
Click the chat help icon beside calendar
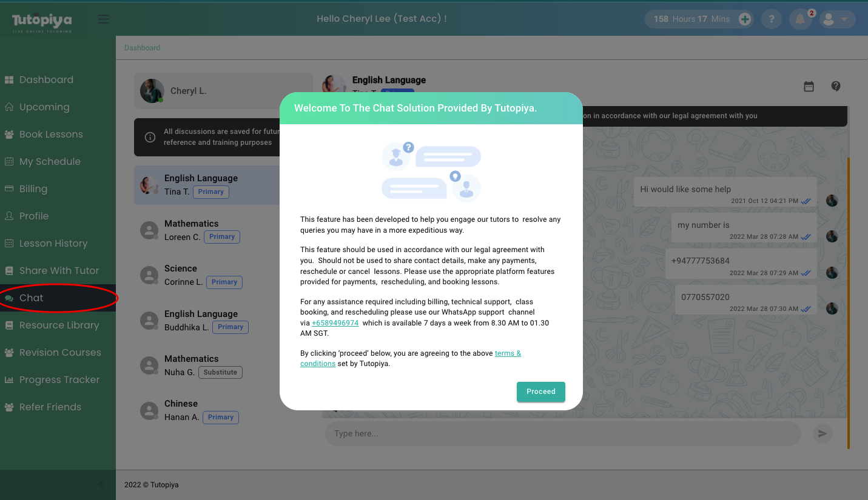pyautogui.click(x=836, y=87)
